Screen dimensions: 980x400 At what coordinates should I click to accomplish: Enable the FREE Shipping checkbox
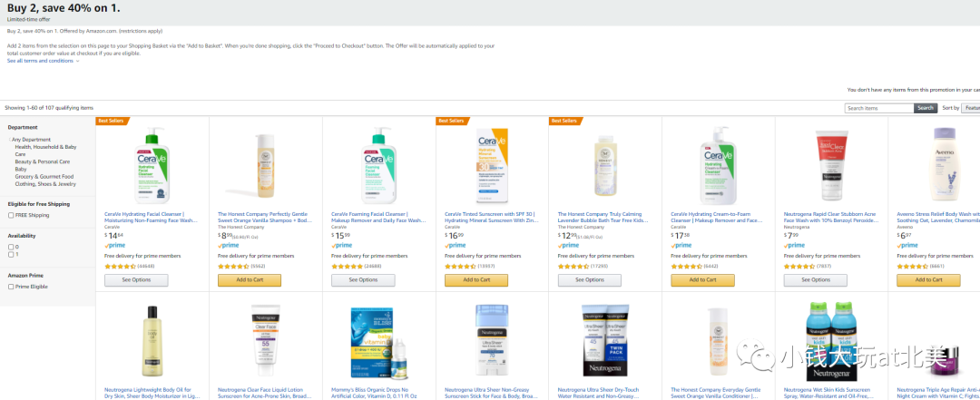coord(11,216)
